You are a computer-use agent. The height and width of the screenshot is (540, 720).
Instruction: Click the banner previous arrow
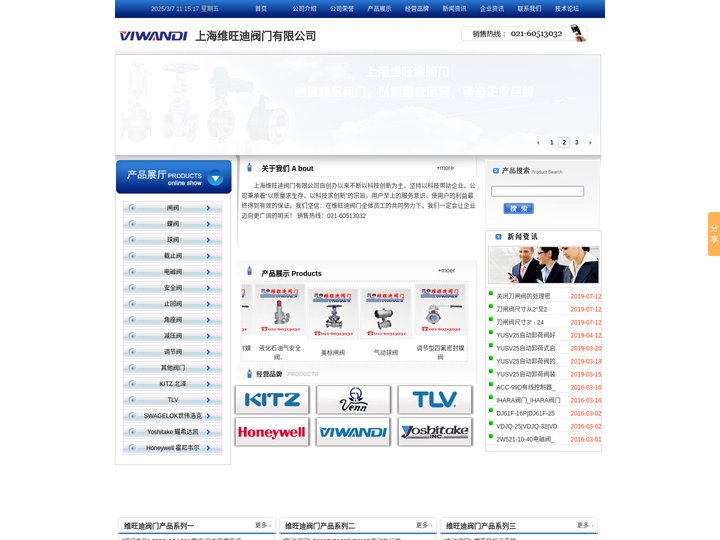click(x=538, y=142)
